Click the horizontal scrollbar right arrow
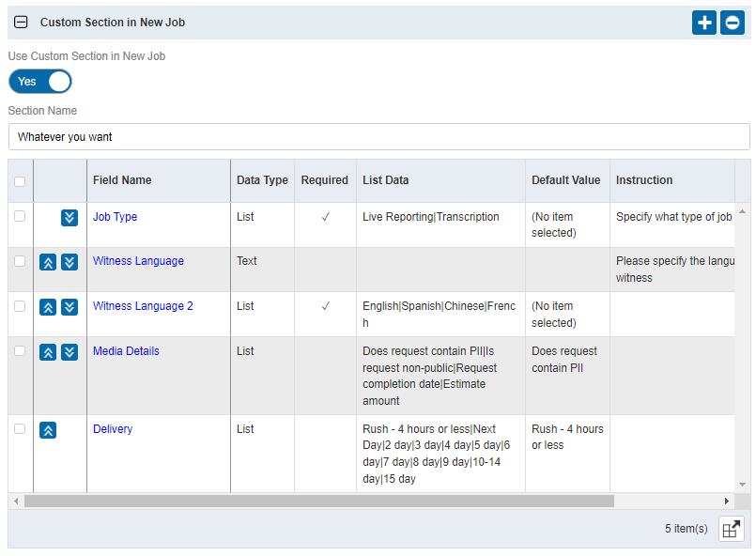Screen dimensions: 756x556 726,502
